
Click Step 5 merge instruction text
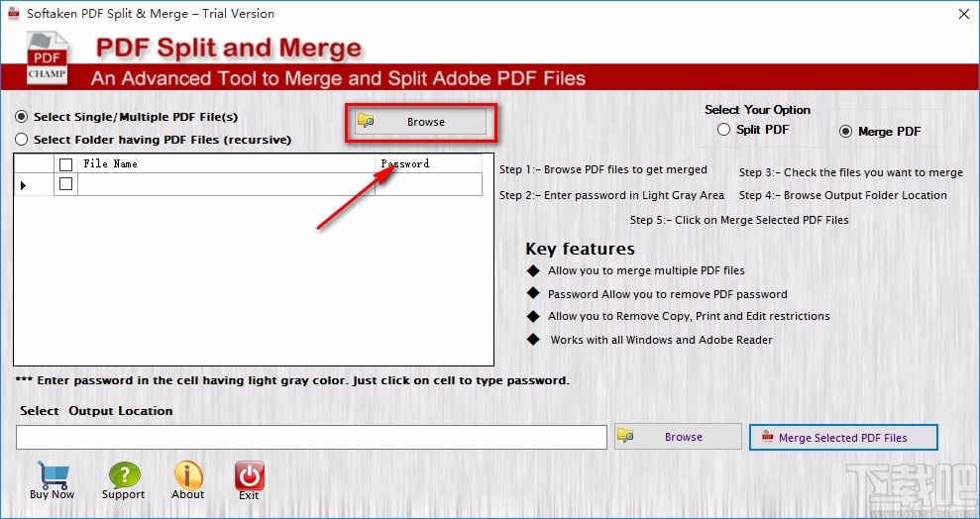pyautogui.click(x=739, y=220)
